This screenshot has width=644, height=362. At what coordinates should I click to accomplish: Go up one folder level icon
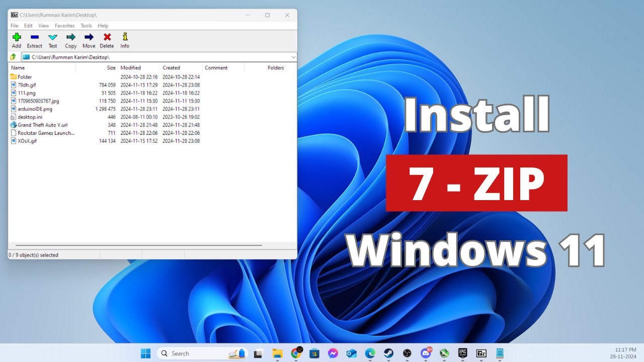14,57
